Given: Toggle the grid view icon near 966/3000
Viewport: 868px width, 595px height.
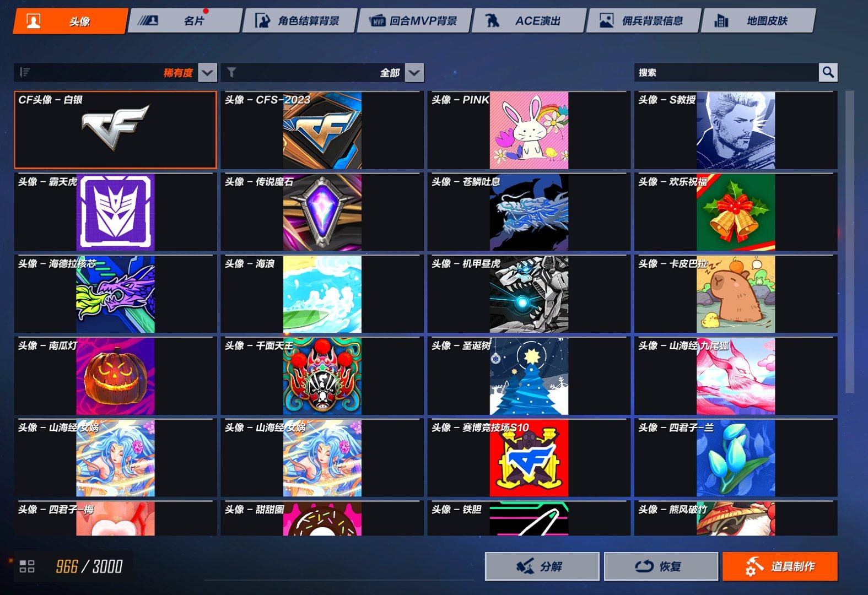Looking at the screenshot, I should click(27, 566).
